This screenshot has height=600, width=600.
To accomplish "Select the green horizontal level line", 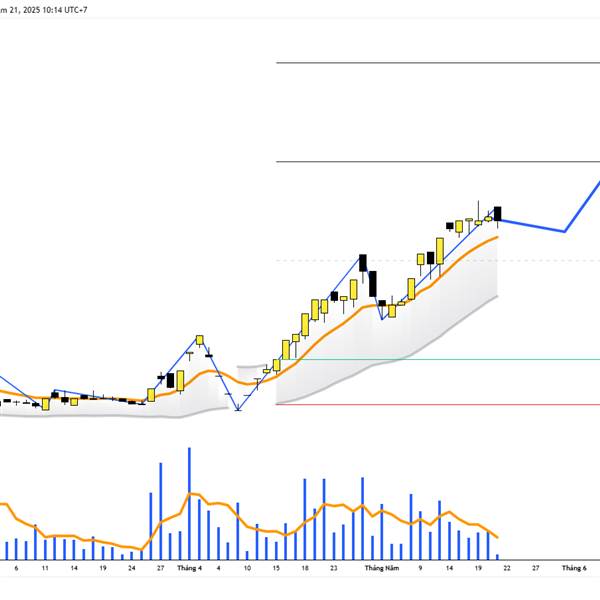I will tap(440, 359).
